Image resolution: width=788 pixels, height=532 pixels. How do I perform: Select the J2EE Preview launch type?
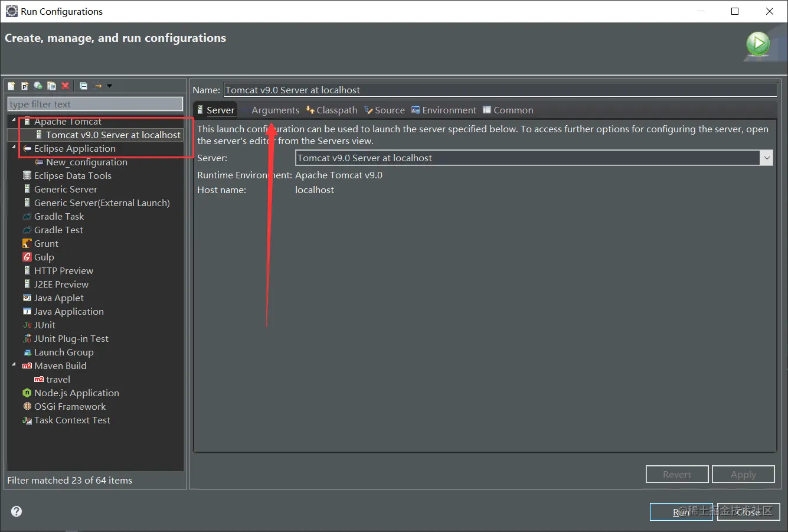(61, 284)
